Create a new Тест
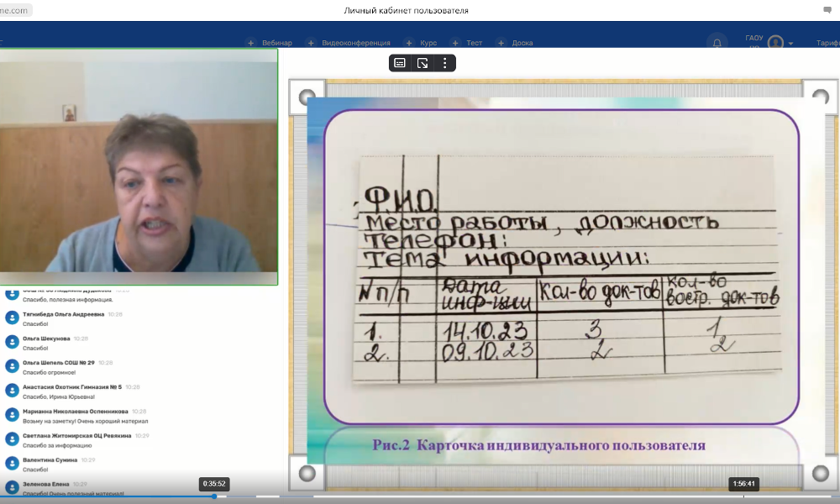Viewport: 840px width, 504px height. [x=466, y=43]
